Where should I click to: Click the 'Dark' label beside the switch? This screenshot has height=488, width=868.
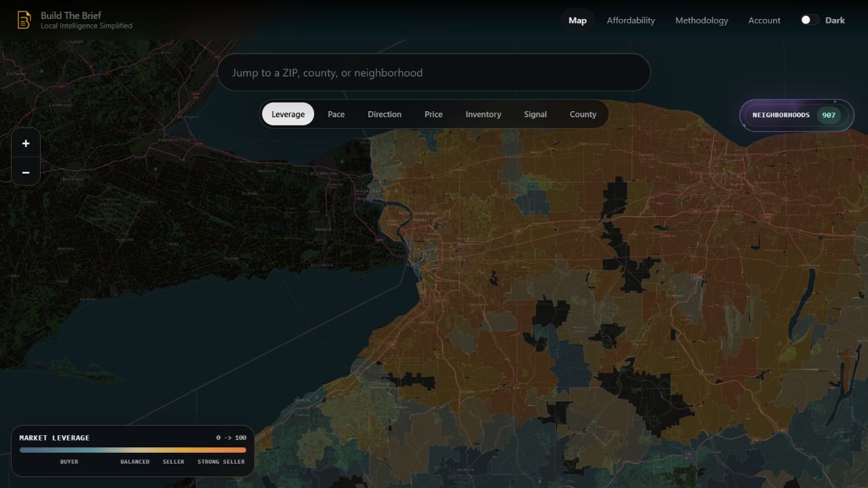point(835,20)
